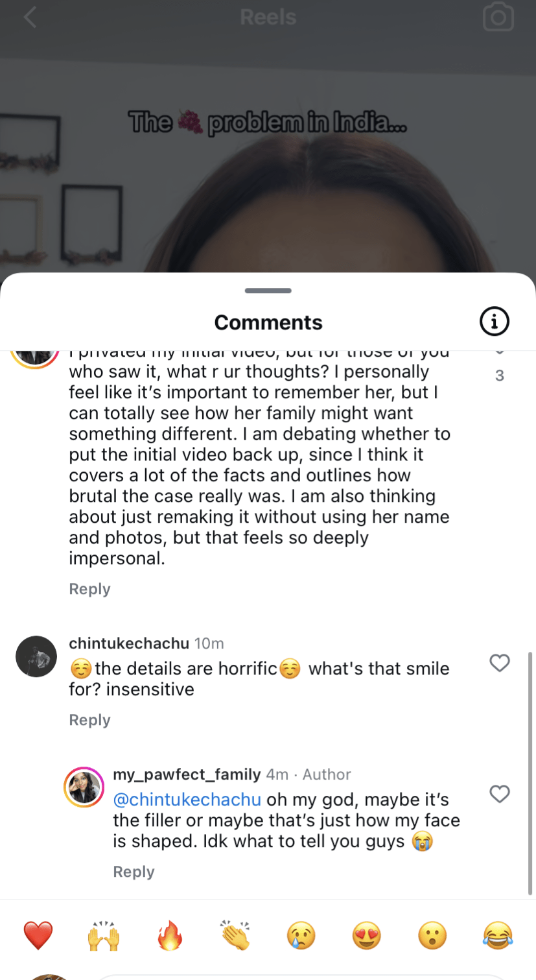This screenshot has height=980, width=536.
Task: Reply to chintukechachu's comment
Action: 89,720
